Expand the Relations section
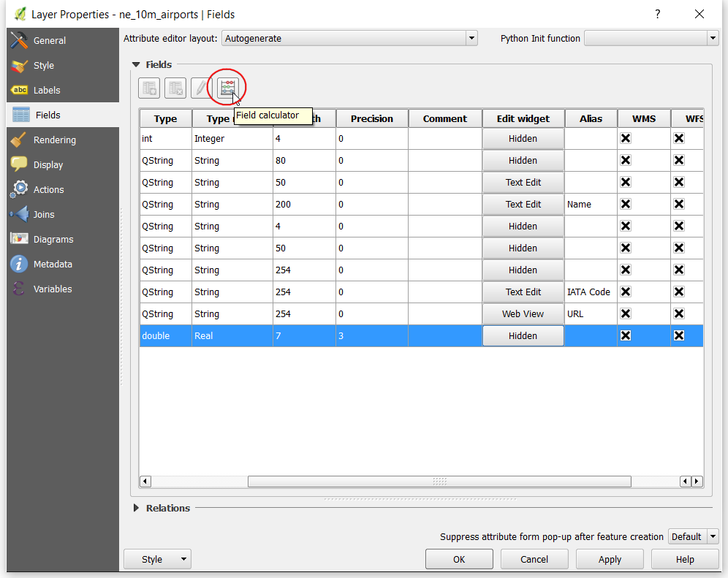728x578 pixels. point(136,508)
